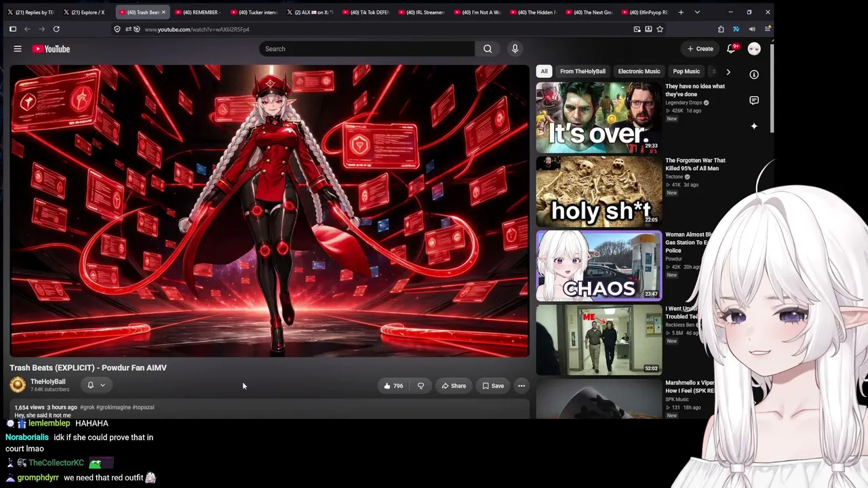This screenshot has width=868, height=488.
Task: Open "The Forgotten War That Killed 95% of All Men"
Action: pyautogui.click(x=695, y=164)
